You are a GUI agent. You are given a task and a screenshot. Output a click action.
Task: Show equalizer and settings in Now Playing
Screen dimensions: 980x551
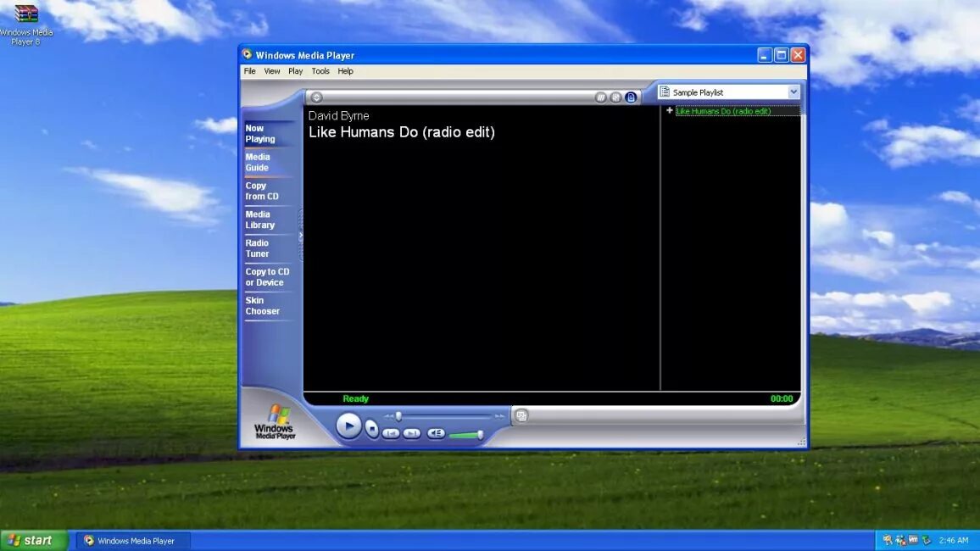tap(615, 97)
